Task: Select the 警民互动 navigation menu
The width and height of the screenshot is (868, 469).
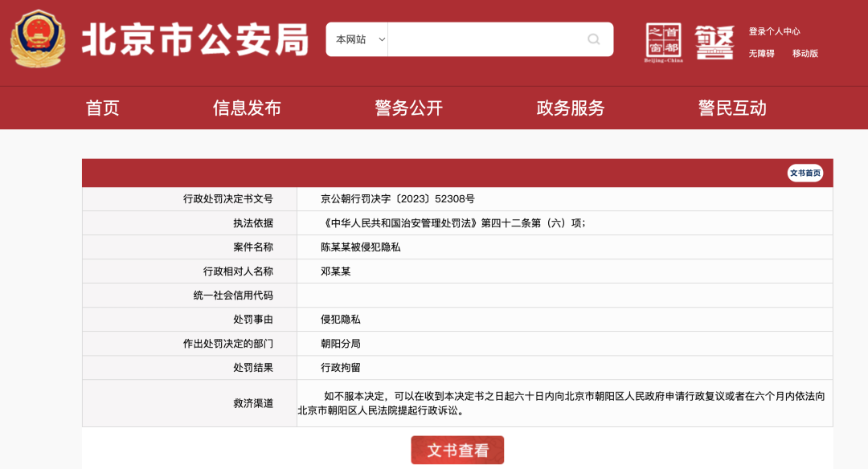Action: 733,108
